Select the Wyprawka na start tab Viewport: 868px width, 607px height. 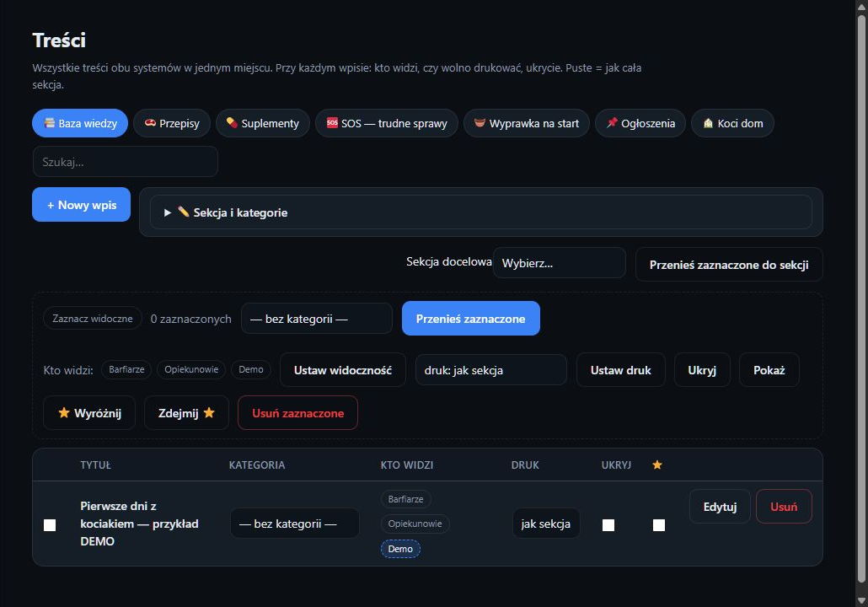pyautogui.click(x=527, y=123)
